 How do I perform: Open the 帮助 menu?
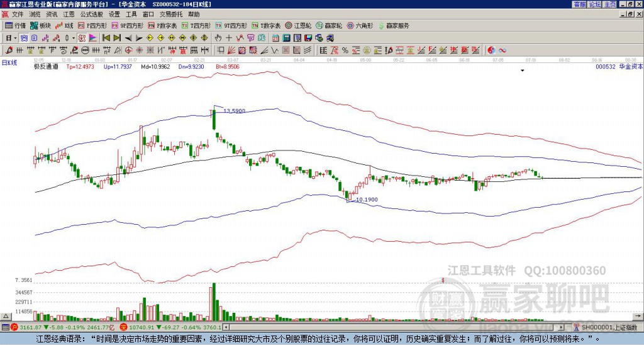click(x=194, y=14)
